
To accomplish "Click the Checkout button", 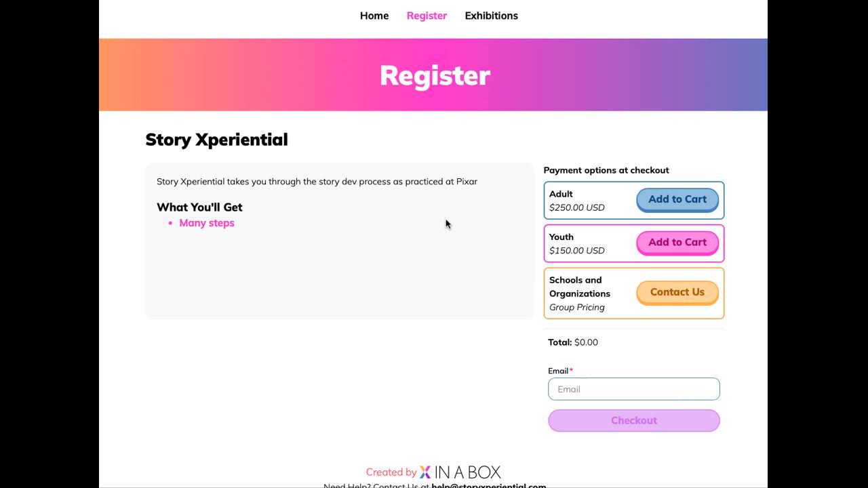I will pos(633,420).
